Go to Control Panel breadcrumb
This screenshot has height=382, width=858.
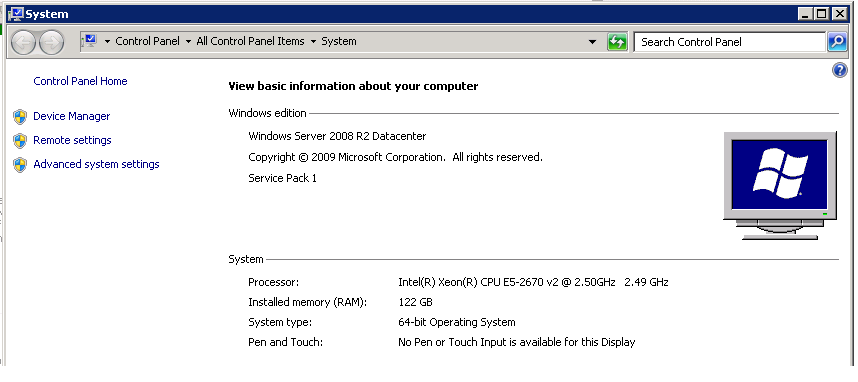pos(147,41)
